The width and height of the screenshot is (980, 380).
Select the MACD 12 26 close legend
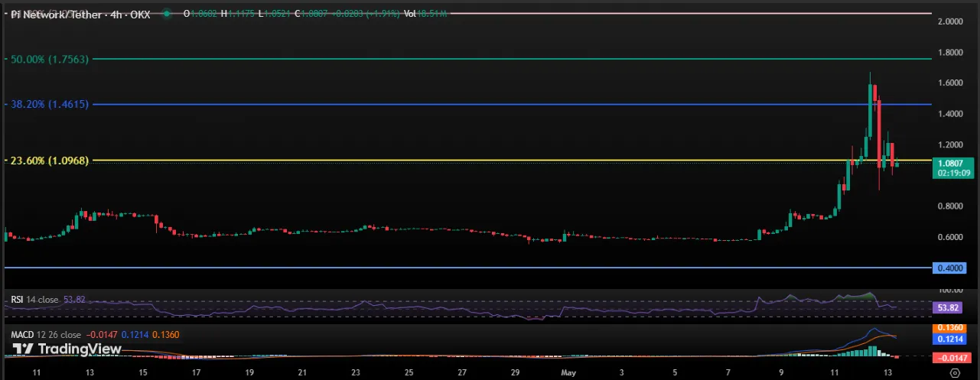pyautogui.click(x=46, y=335)
